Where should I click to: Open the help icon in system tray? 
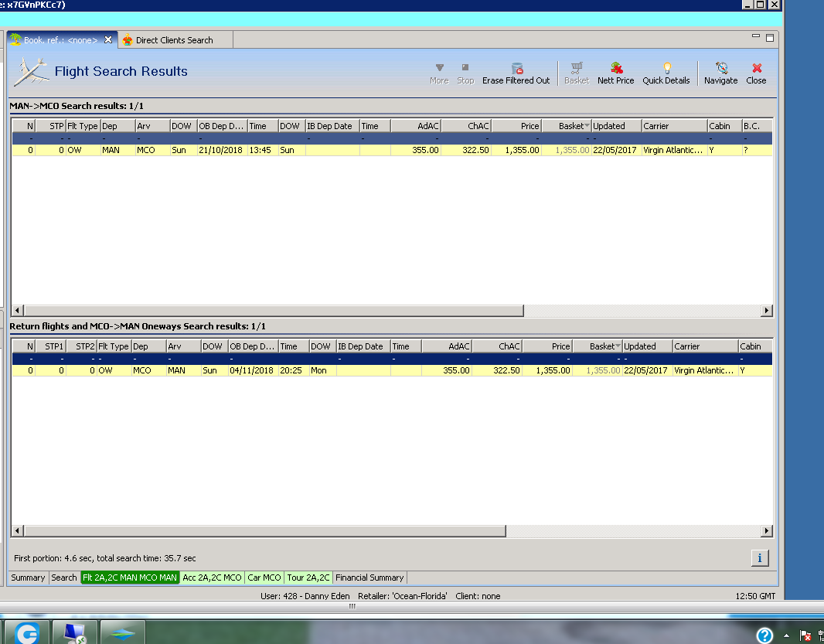pyautogui.click(x=764, y=635)
